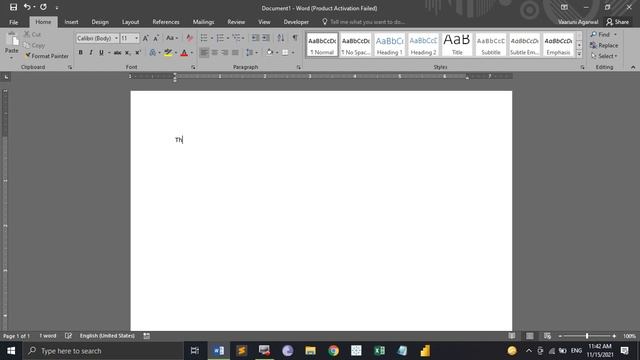Toggle strikethrough formatting
The width and height of the screenshot is (640, 360).
[x=117, y=53]
